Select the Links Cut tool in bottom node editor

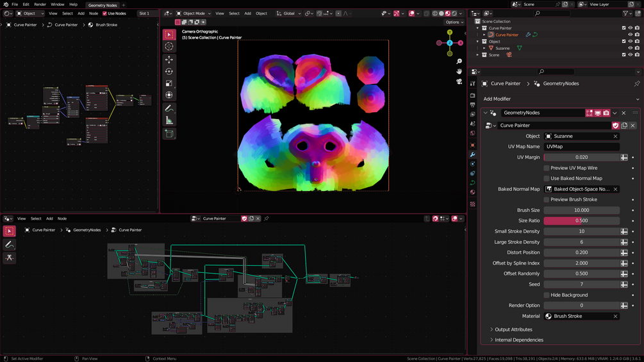10,258
